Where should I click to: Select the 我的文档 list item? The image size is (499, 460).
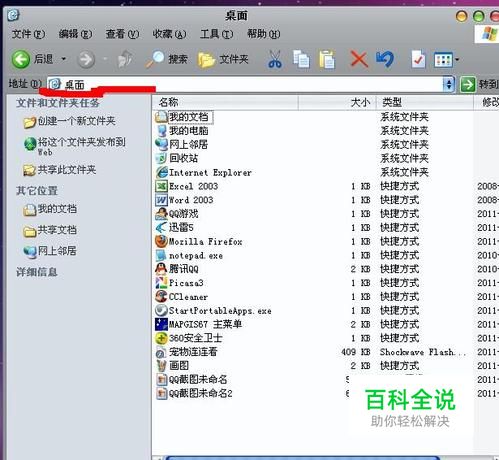click(184, 117)
